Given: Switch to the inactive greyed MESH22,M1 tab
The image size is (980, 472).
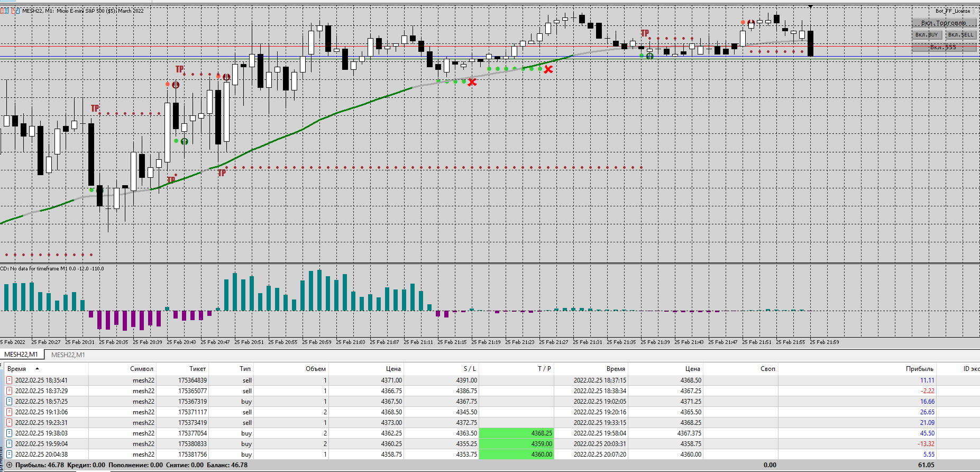Looking at the screenshot, I should (68, 355).
